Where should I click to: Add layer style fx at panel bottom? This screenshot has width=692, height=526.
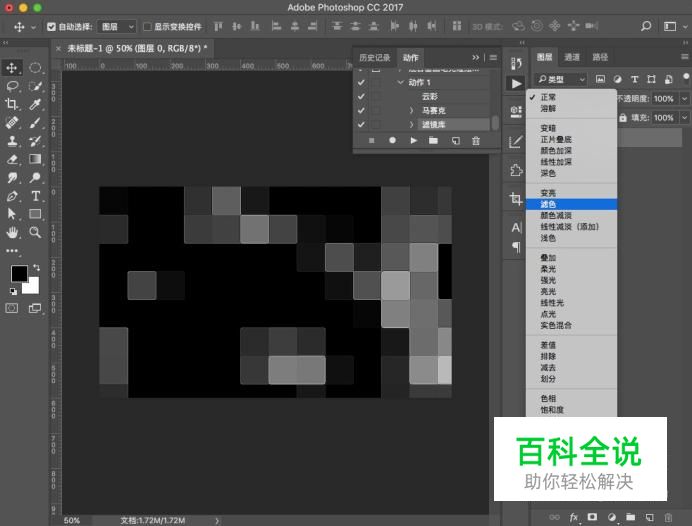[x=573, y=517]
